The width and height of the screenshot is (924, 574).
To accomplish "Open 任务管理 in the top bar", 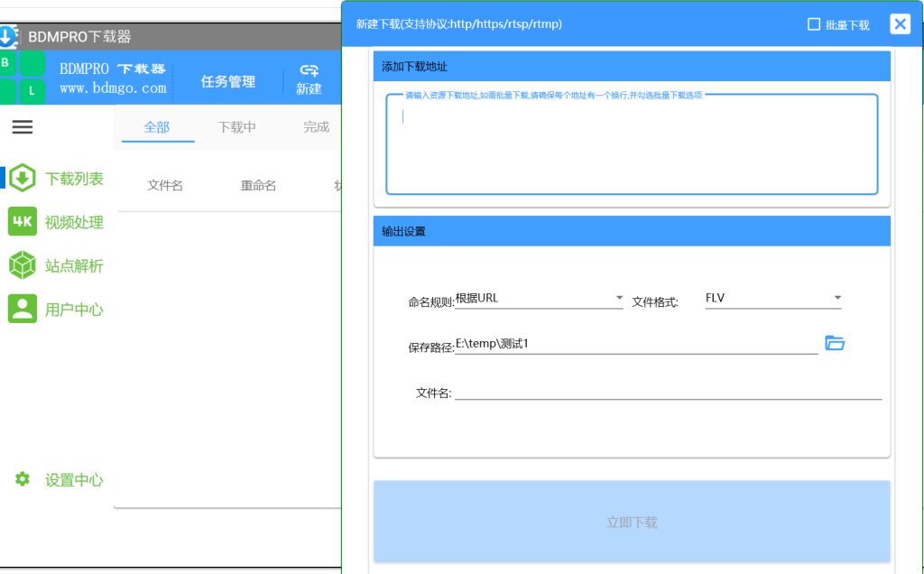I will (x=228, y=81).
